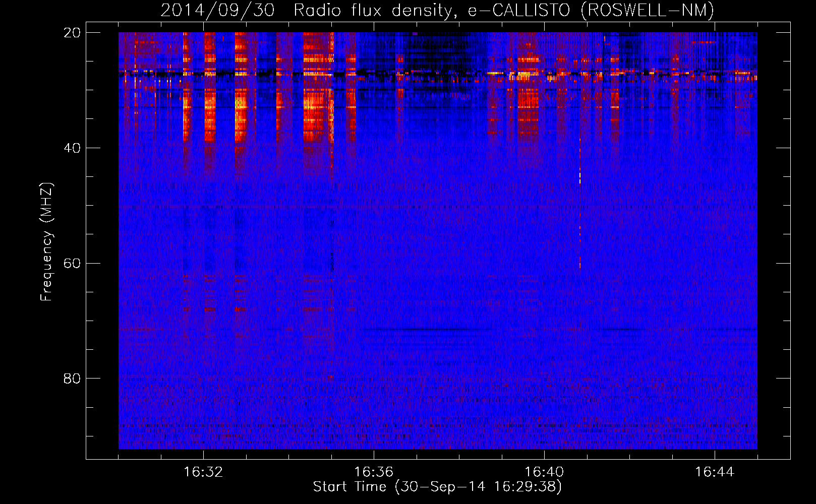Click the 20 frequency tick label
The width and height of the screenshot is (816, 504).
72,33
